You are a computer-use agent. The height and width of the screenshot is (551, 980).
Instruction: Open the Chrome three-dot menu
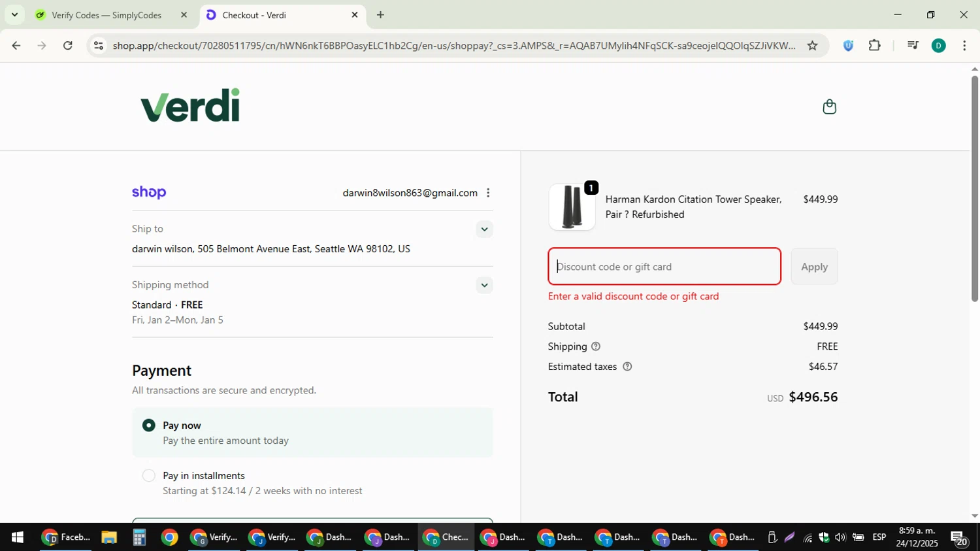coord(964,45)
